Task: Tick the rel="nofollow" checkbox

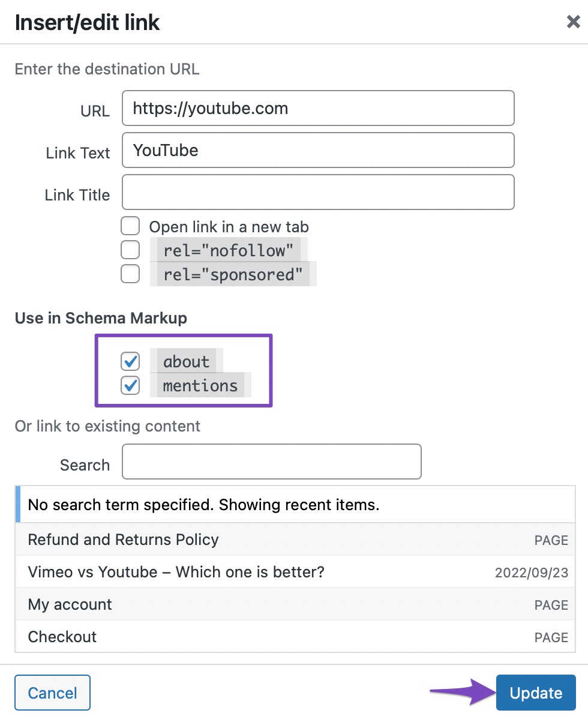Action: pos(130,250)
